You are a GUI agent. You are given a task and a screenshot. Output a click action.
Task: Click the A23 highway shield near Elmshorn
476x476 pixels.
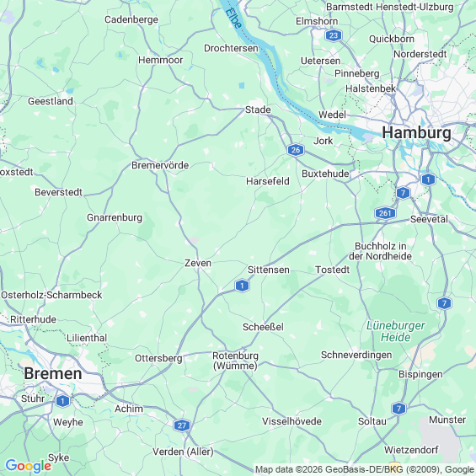tap(334, 35)
